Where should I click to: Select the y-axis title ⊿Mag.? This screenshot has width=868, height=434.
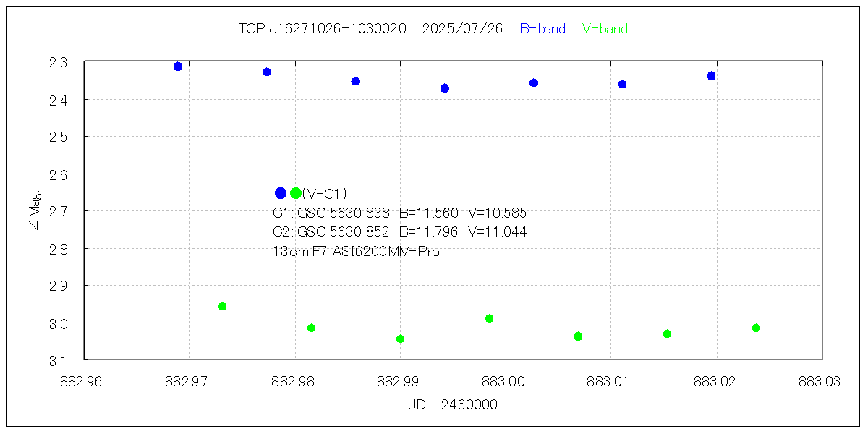pos(35,210)
